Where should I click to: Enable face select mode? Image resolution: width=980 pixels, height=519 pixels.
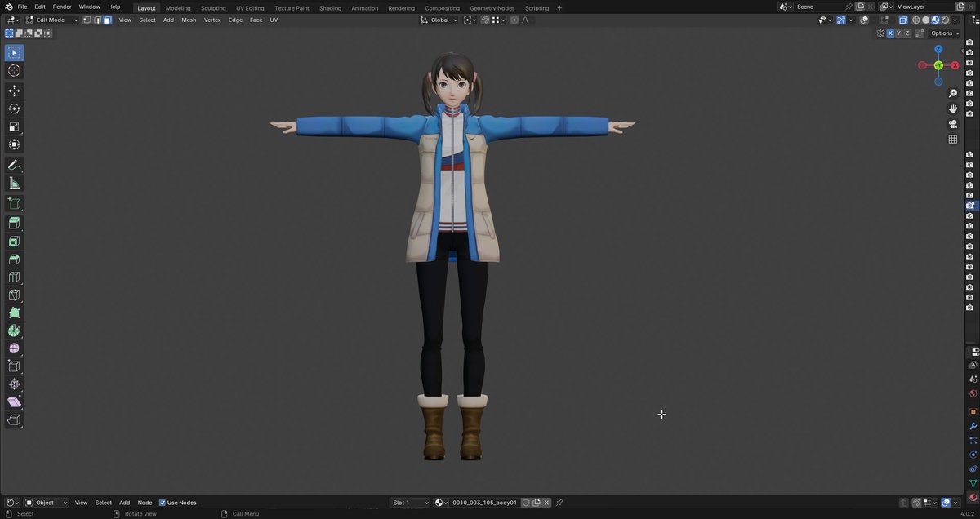pyautogui.click(x=107, y=20)
